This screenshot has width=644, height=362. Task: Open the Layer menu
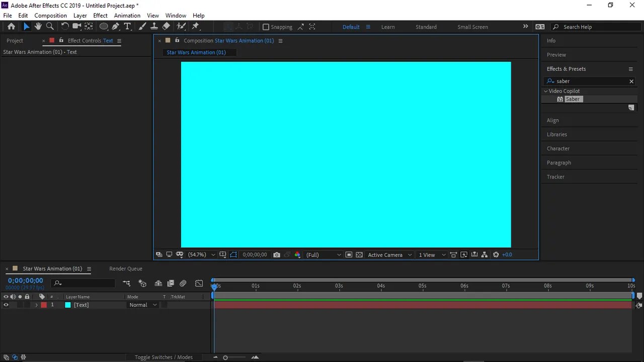[80, 16]
